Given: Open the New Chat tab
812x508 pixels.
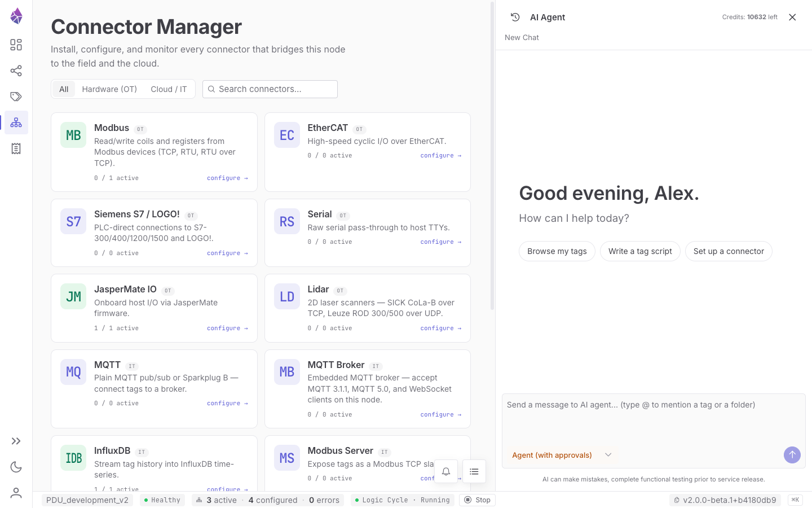Looking at the screenshot, I should pos(522,37).
